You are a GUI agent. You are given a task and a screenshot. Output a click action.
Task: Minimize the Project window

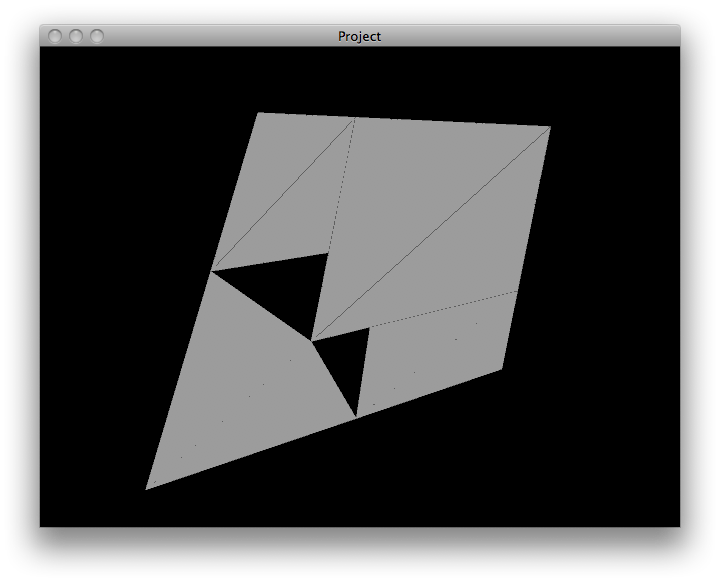tap(76, 36)
